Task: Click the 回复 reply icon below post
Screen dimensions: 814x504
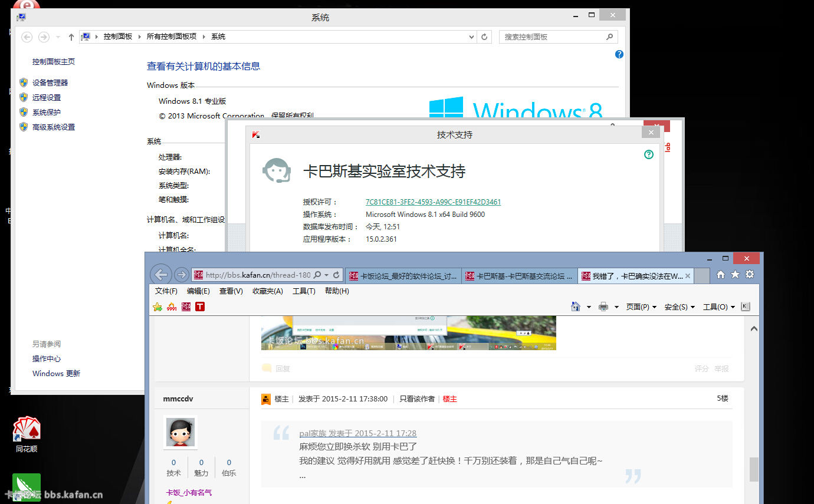Action: pos(267,368)
